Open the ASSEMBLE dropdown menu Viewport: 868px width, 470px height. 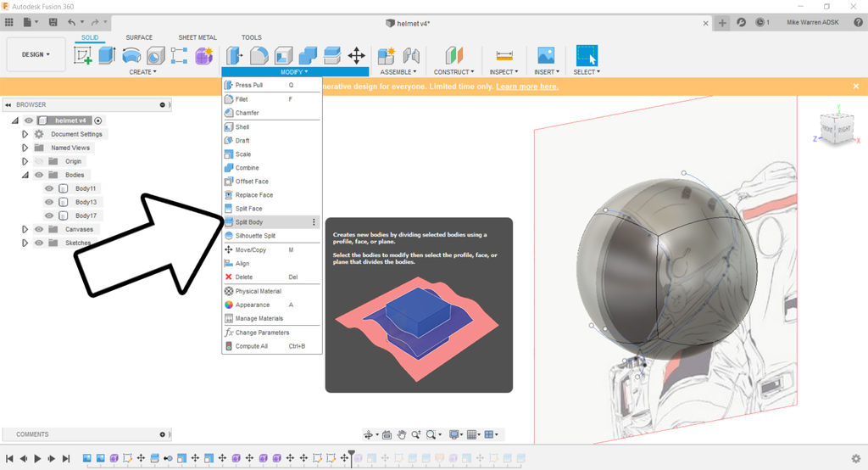click(398, 72)
